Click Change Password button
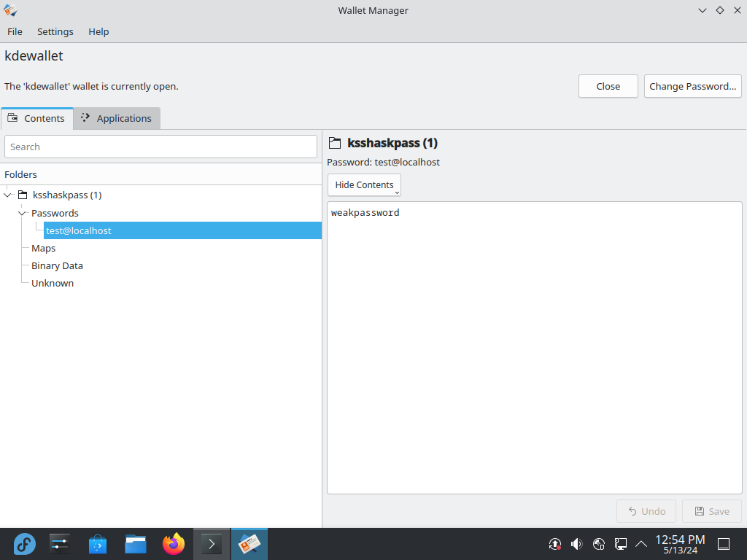The image size is (747, 560). (x=693, y=86)
